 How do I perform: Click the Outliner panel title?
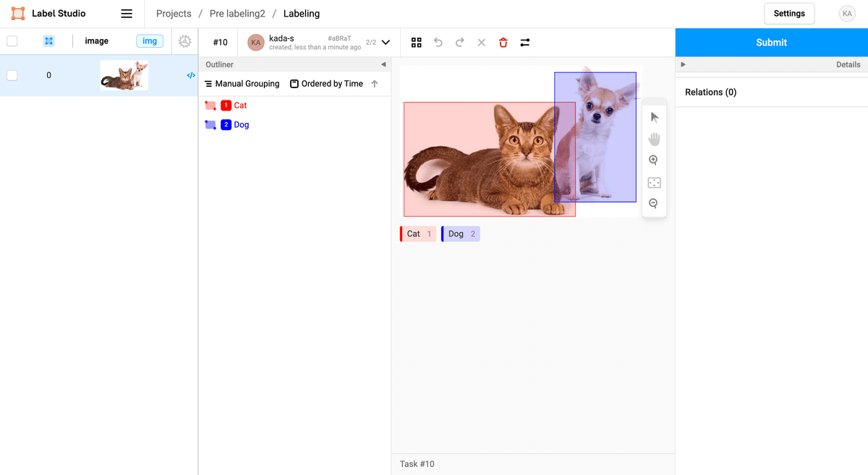220,64
